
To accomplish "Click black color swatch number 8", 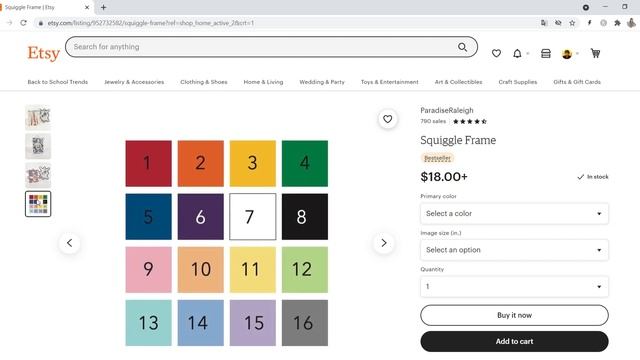I will [x=305, y=217].
